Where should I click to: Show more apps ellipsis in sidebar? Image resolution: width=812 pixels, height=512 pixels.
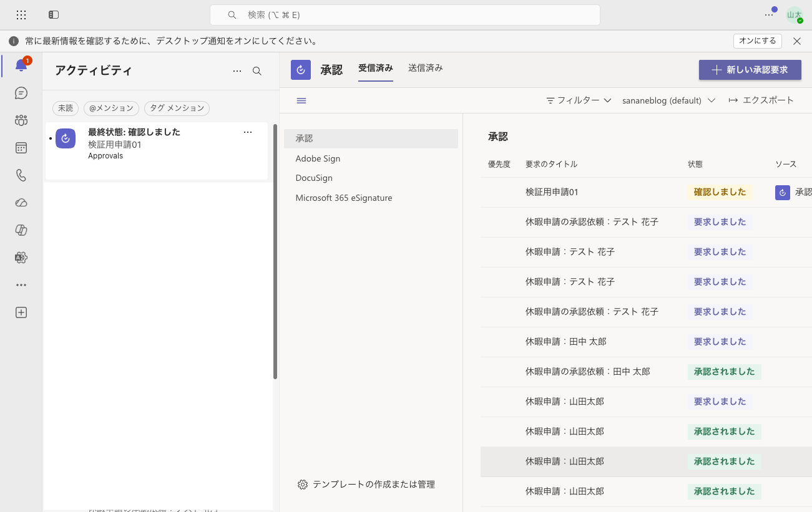coord(21,285)
